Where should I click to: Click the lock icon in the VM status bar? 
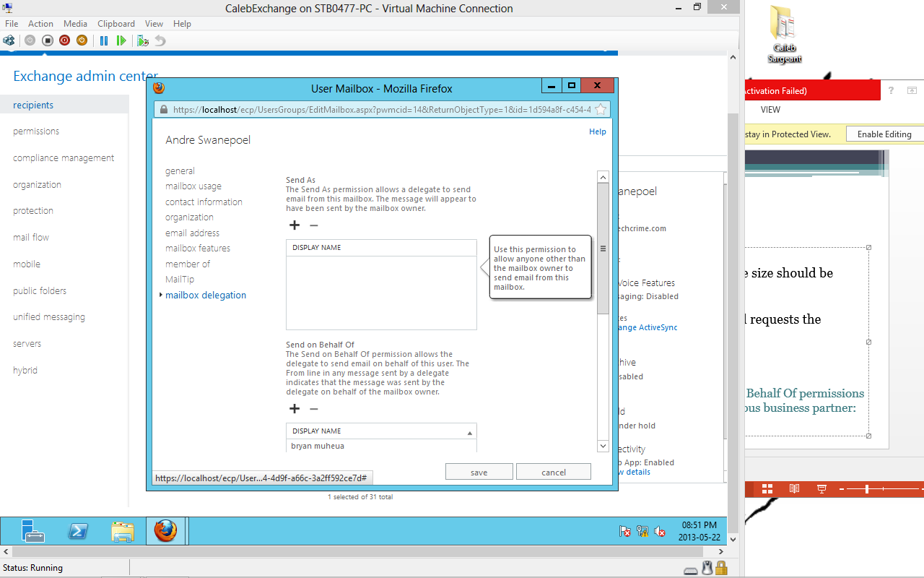point(720,569)
